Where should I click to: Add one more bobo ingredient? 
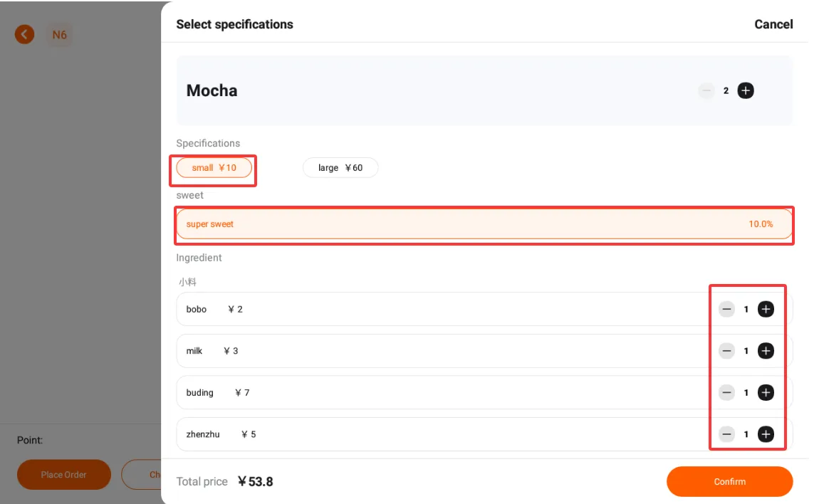pyautogui.click(x=766, y=309)
